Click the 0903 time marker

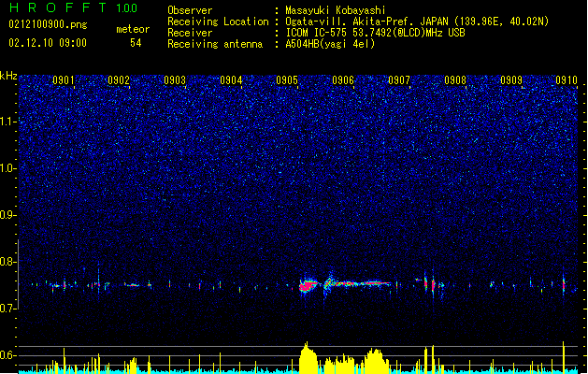175,80
